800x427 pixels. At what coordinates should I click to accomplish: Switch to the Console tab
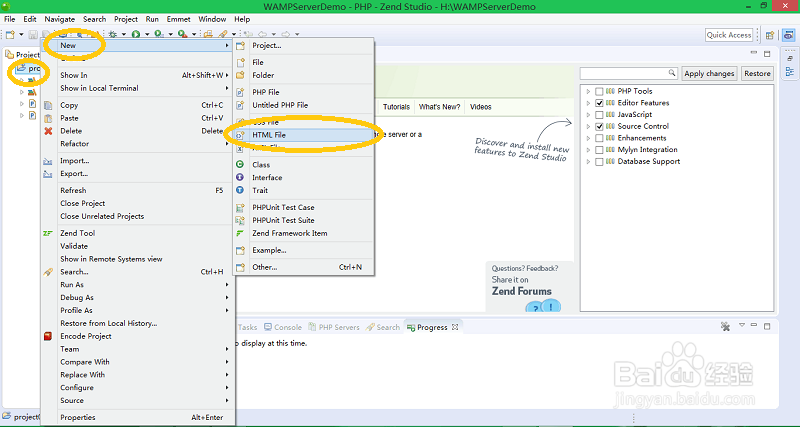click(283, 327)
